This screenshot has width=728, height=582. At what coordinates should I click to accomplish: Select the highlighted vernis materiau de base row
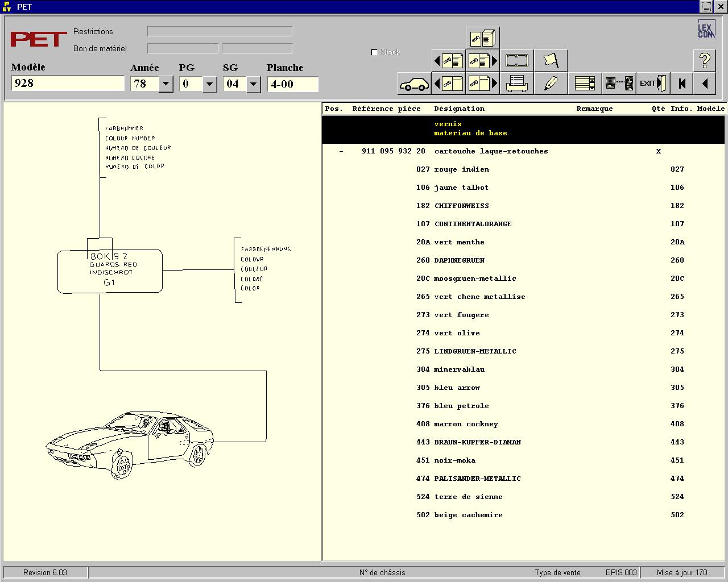coord(523,128)
